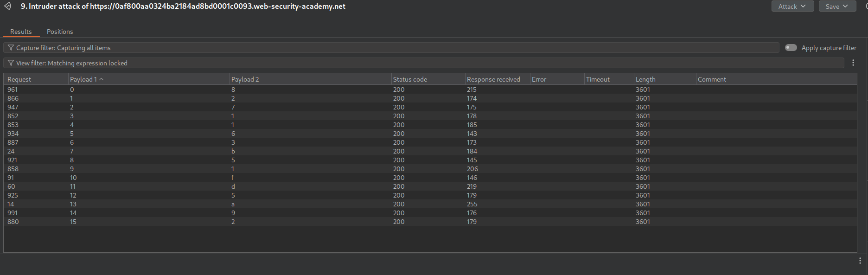Toggle sort order on Payload 1 column

87,79
